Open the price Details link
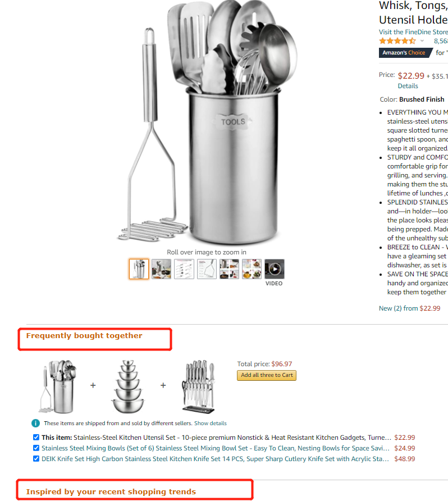The width and height of the screenshot is (448, 501). (408, 86)
